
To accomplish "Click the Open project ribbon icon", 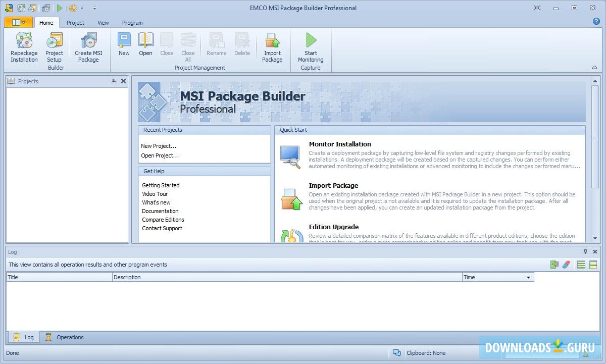I will pos(145,44).
